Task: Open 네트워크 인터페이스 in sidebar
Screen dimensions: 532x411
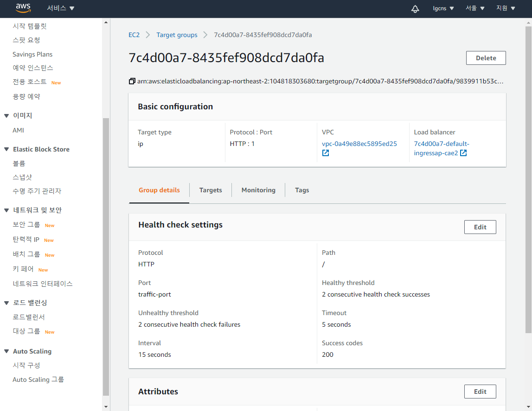Action: [43, 284]
